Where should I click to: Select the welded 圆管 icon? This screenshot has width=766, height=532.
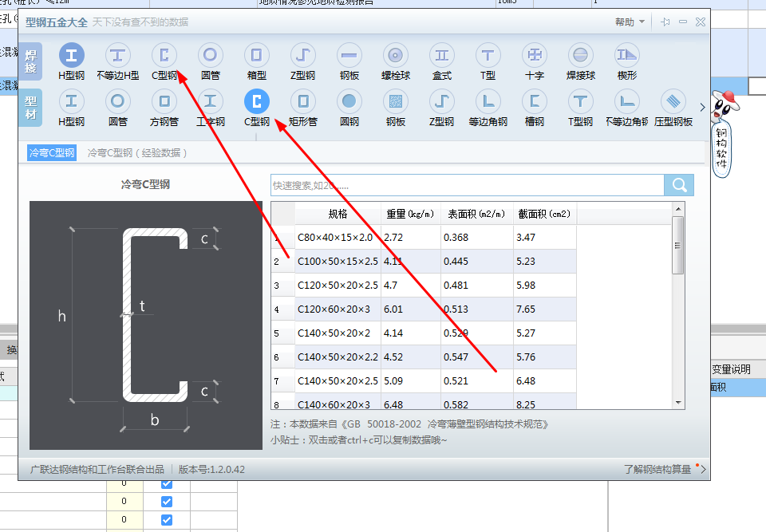point(210,55)
